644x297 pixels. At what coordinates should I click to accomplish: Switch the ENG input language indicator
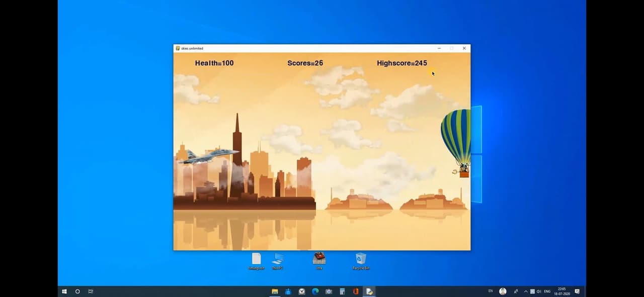(x=547, y=291)
